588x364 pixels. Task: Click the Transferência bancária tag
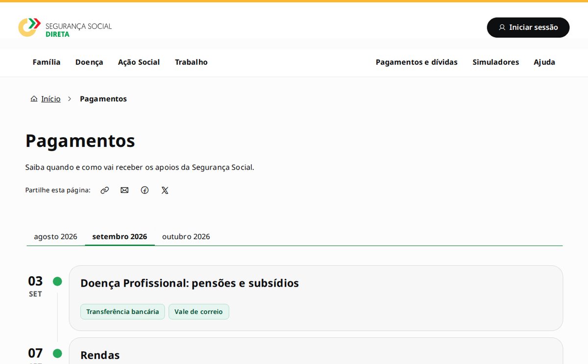tap(122, 312)
